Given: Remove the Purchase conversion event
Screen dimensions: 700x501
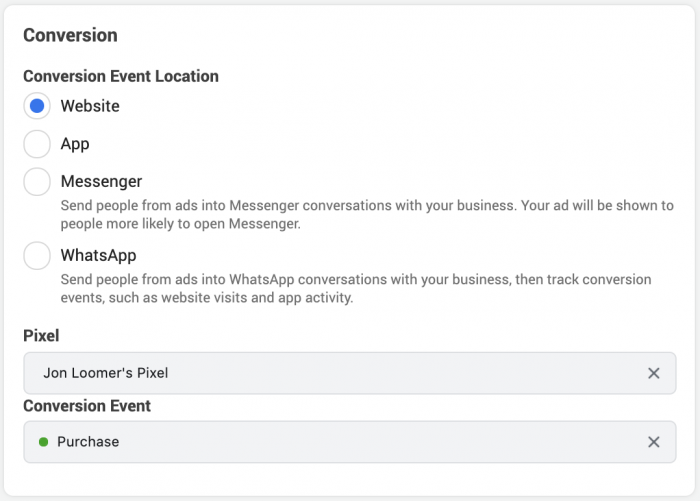Looking at the screenshot, I should click(654, 442).
